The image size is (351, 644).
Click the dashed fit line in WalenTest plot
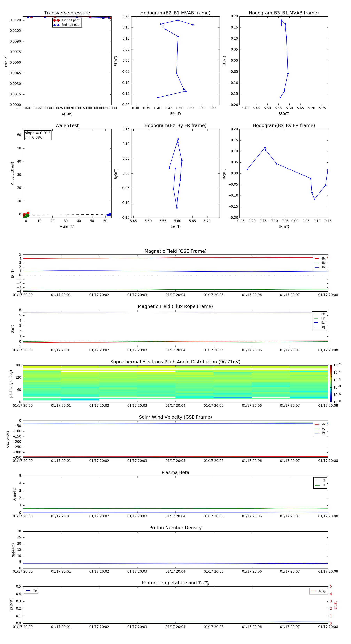tap(67, 215)
